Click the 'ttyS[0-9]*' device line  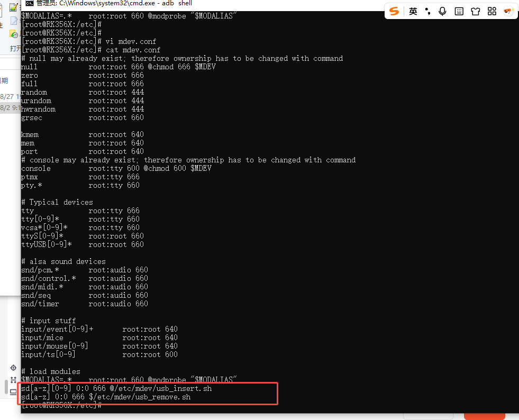(83, 236)
